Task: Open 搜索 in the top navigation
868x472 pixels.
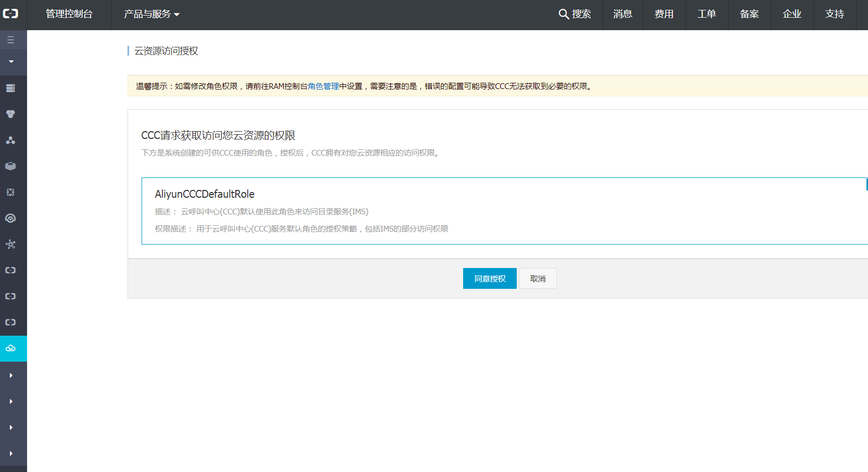Action: (x=581, y=14)
